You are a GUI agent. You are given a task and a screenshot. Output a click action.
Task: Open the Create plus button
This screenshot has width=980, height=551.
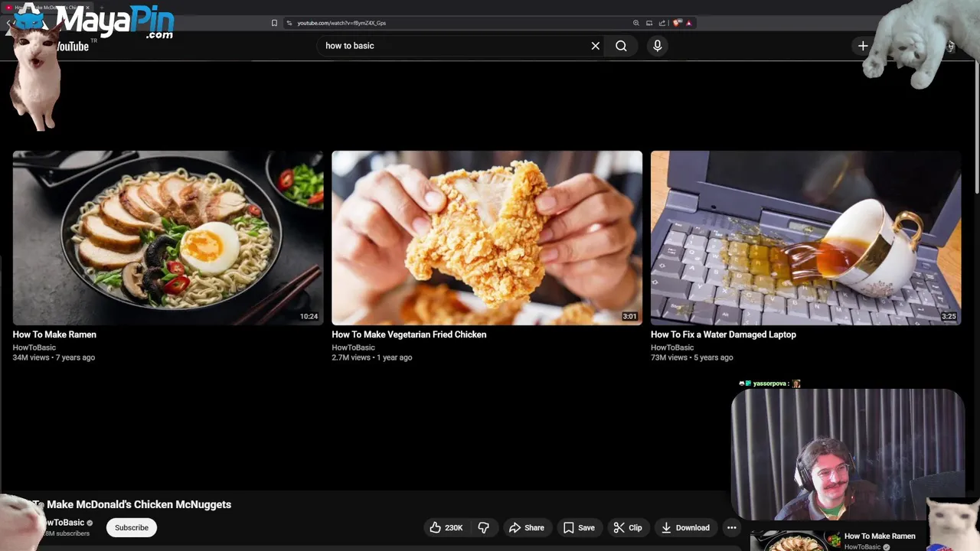point(863,46)
